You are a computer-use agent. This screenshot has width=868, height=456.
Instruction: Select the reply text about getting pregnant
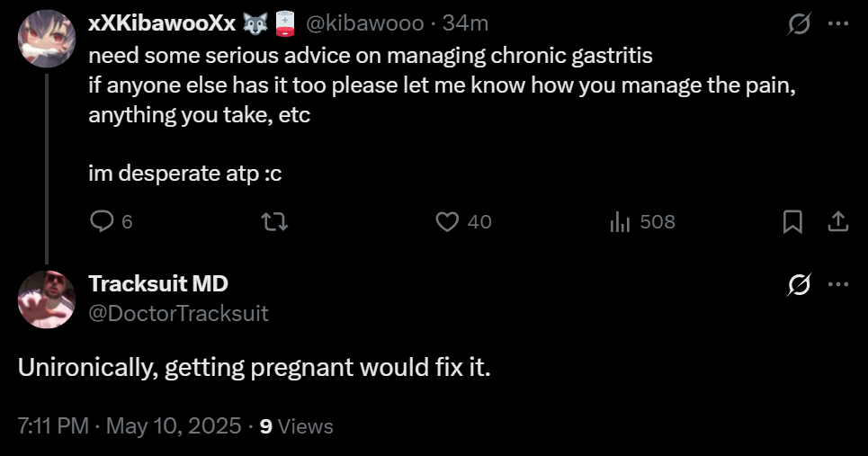click(x=255, y=369)
